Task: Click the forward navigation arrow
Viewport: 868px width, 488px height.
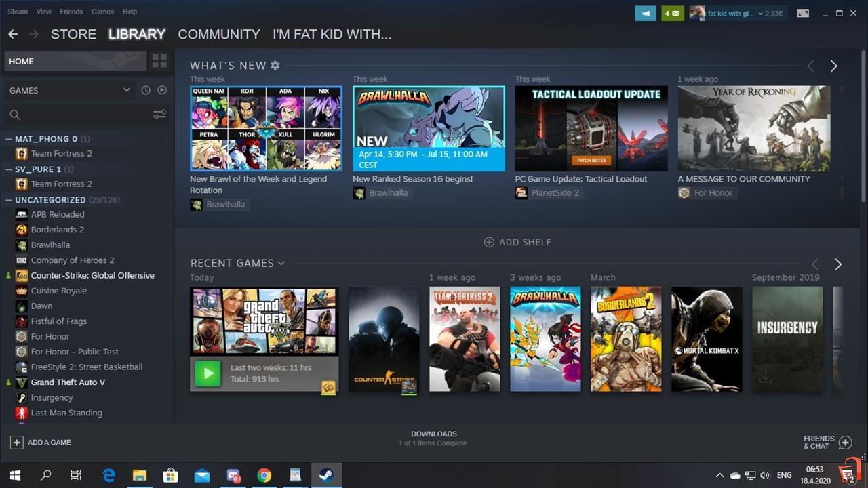Action: click(34, 34)
